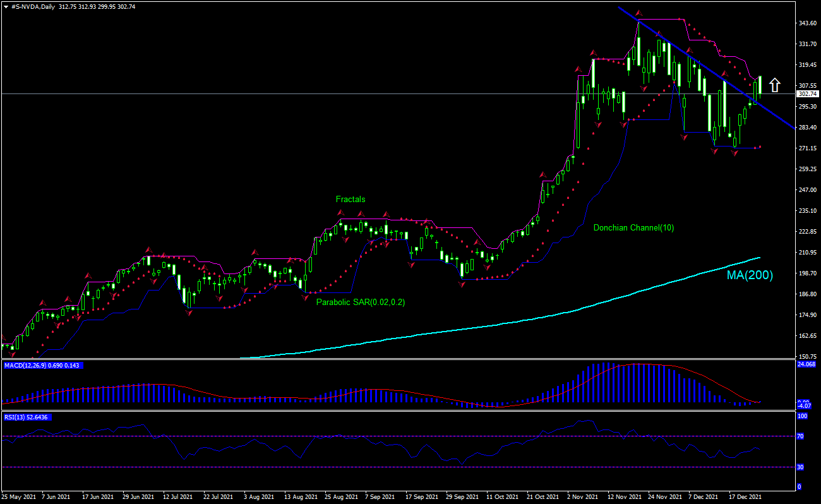821x504 pixels.
Task: Toggle the chart symbol panel via the triangle arrow
Action: click(x=7, y=7)
